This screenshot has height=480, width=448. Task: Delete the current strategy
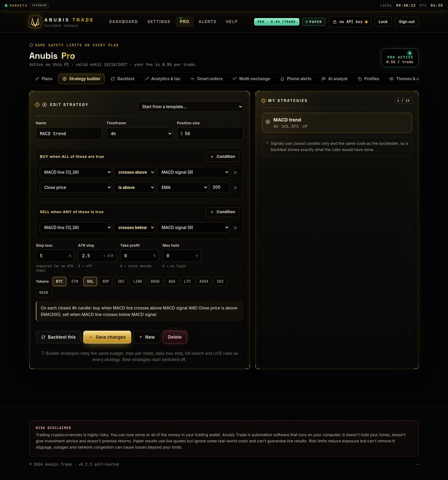(x=175, y=337)
